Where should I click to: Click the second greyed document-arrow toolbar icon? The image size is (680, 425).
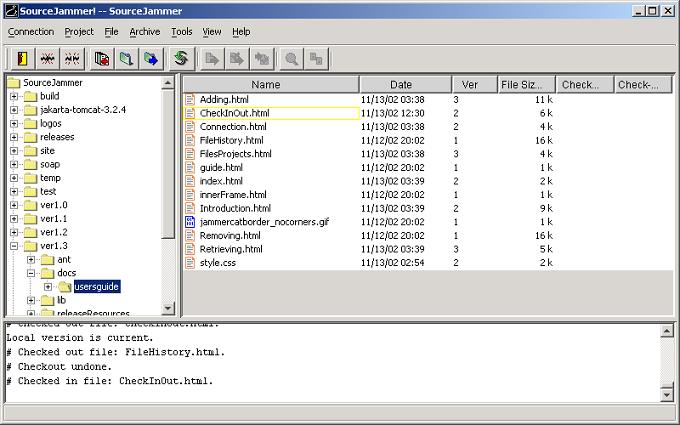pyautogui.click(x=237, y=59)
